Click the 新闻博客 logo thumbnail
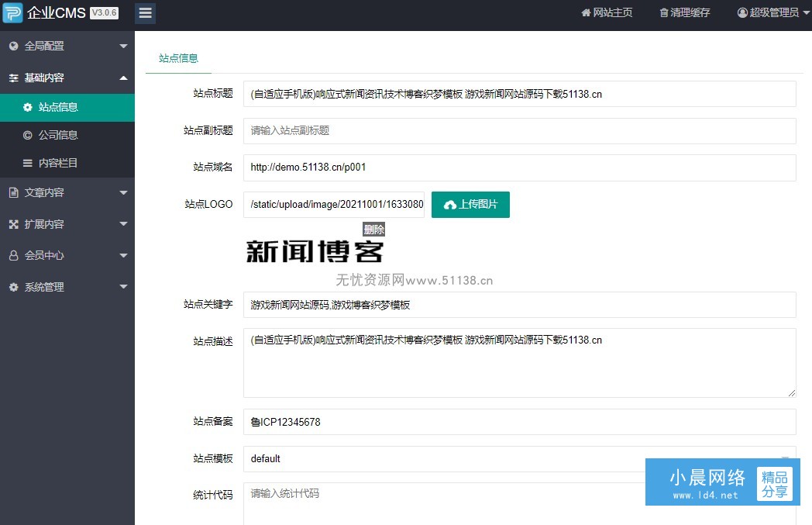 coord(315,252)
